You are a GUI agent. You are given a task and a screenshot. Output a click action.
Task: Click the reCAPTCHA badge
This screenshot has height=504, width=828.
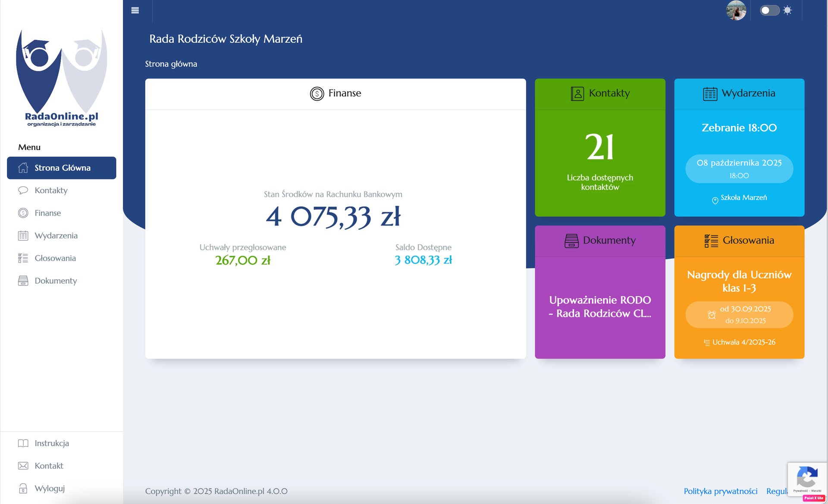pyautogui.click(x=807, y=479)
